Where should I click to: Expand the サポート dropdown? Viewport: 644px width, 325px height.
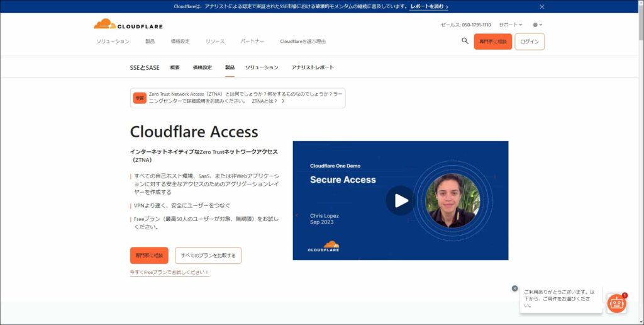(510, 25)
